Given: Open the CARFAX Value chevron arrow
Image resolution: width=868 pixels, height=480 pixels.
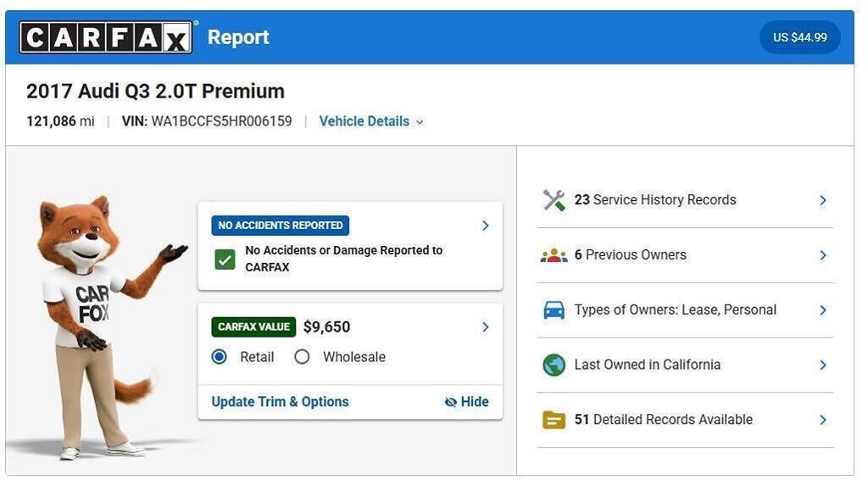Looking at the screenshot, I should point(486,327).
